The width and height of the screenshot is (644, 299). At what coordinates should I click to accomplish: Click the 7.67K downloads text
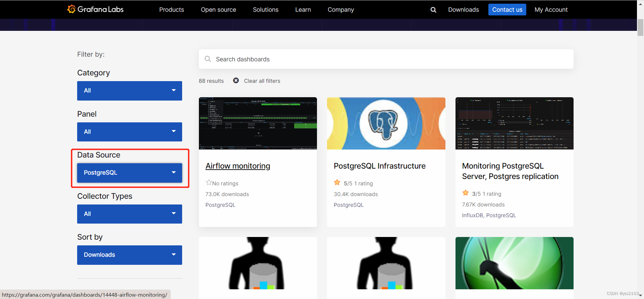point(483,204)
